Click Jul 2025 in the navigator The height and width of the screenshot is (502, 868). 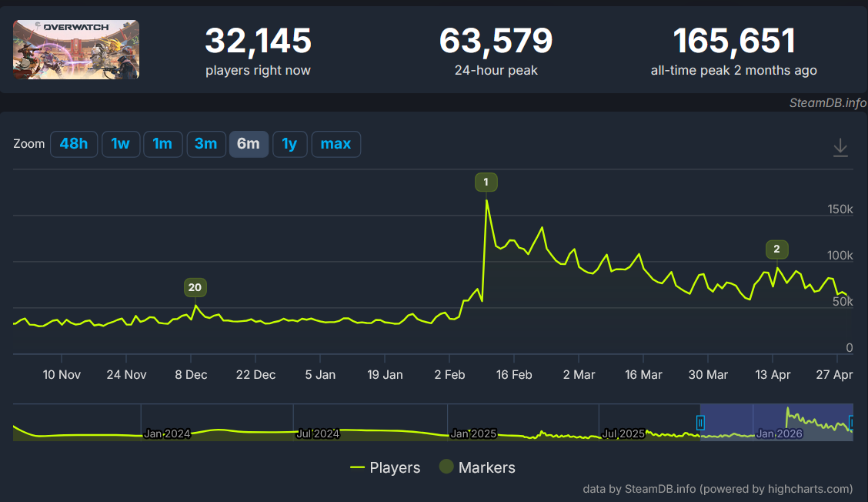623,433
